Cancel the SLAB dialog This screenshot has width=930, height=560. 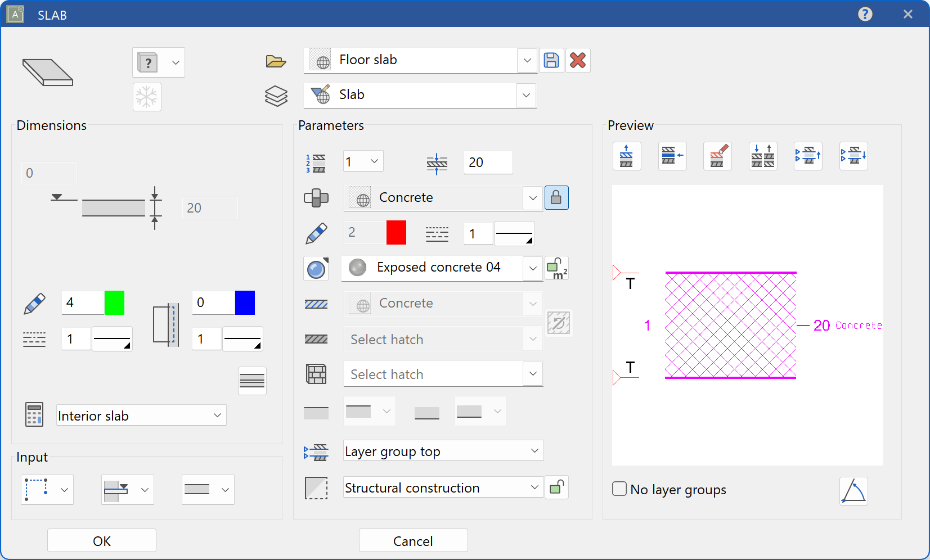[x=413, y=540]
